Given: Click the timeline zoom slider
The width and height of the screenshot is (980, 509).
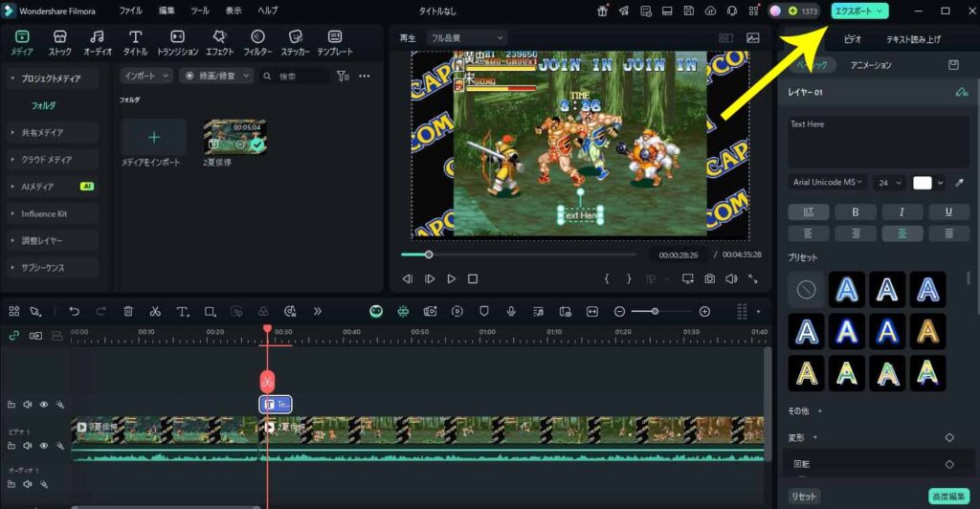Looking at the screenshot, I should pos(661,311).
